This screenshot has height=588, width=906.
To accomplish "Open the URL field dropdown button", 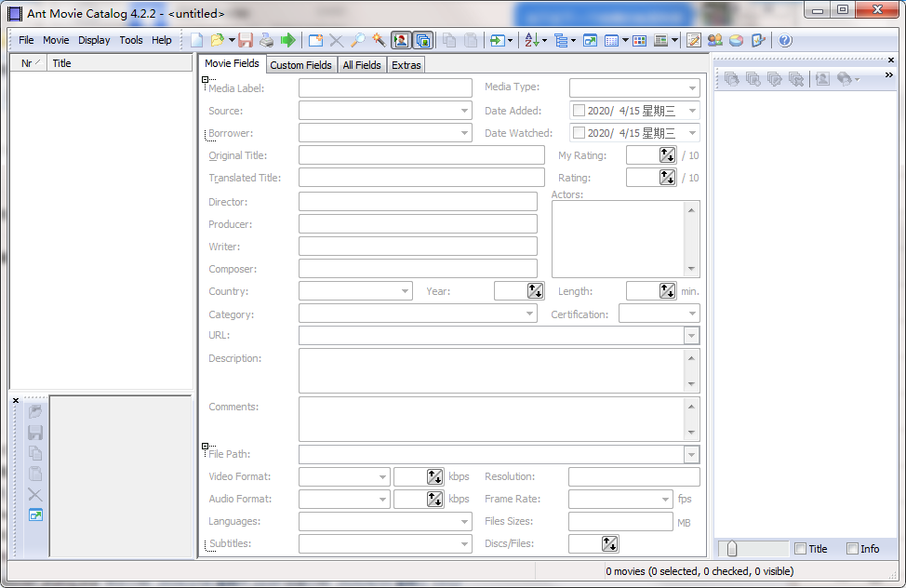I will 691,336.
